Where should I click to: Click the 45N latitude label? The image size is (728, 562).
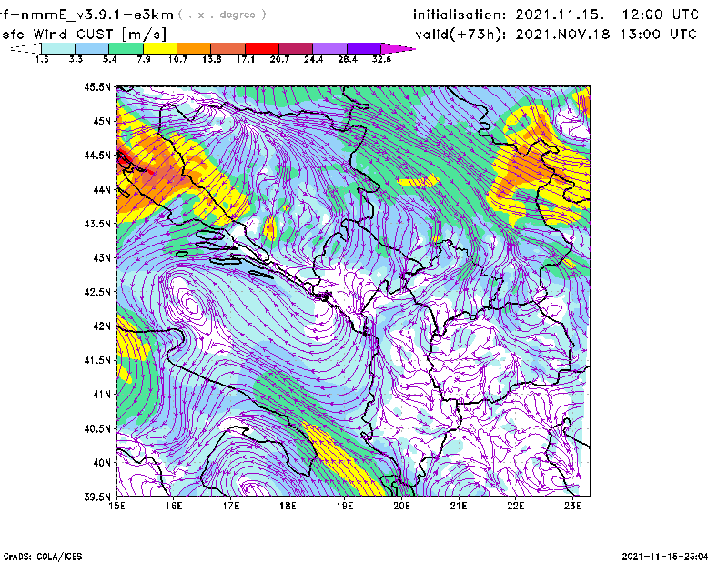pyautogui.click(x=102, y=121)
